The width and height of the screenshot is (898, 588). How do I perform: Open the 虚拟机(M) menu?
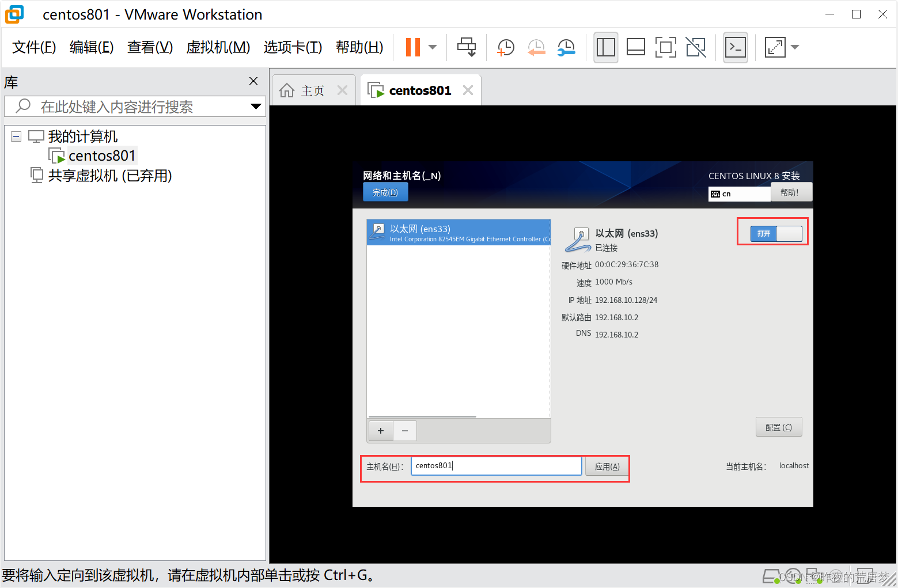point(218,47)
